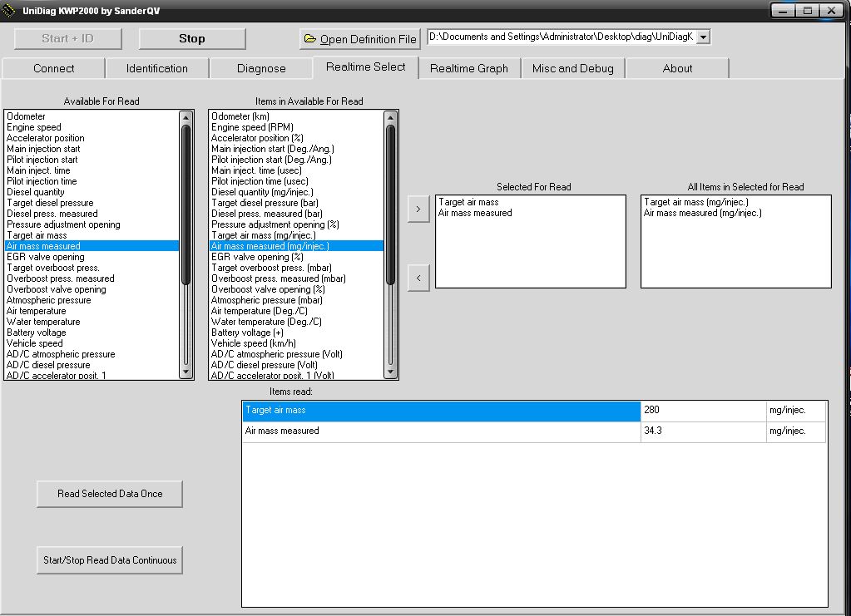Select Engine speed (RPM) in items list
This screenshot has height=616, width=851.
point(252,127)
